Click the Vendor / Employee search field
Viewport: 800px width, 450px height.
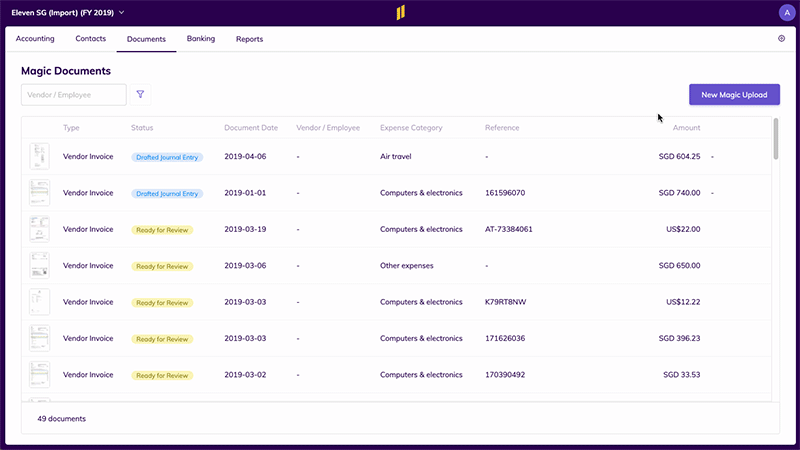coord(73,95)
